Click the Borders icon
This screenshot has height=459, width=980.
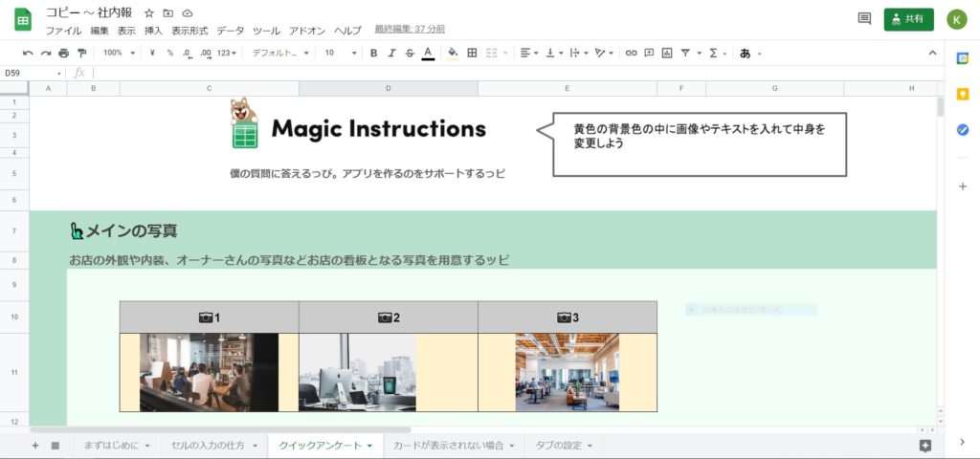coord(472,53)
